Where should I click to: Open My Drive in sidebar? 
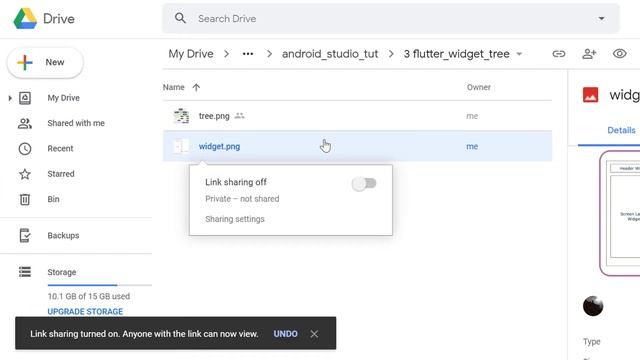click(63, 98)
